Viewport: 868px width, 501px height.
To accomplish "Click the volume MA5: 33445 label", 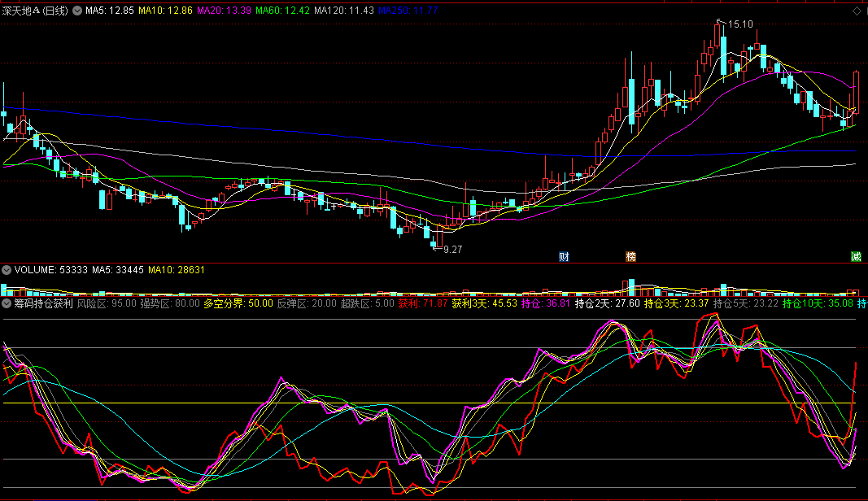I will (118, 270).
